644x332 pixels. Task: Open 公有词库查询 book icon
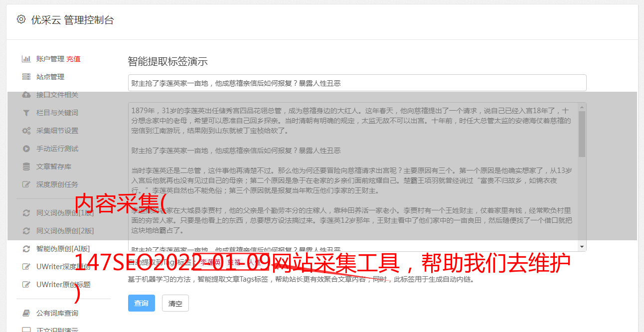26,313
